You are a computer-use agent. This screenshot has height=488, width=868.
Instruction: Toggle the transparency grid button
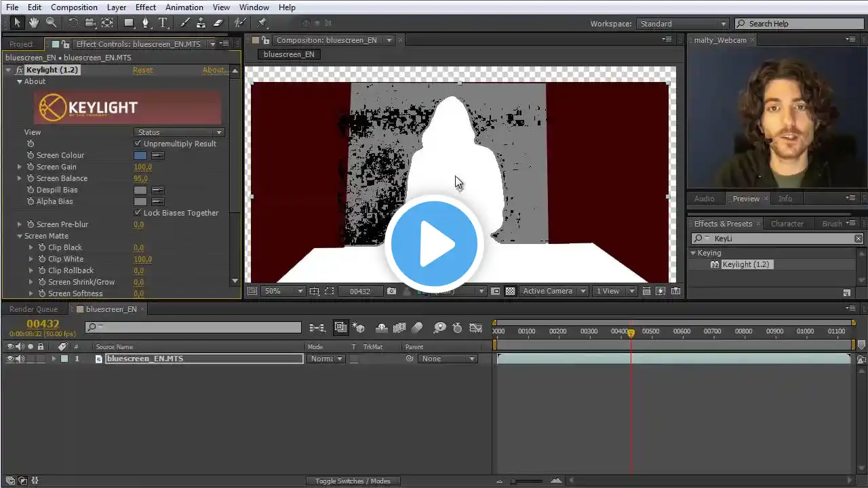pyautogui.click(x=510, y=291)
